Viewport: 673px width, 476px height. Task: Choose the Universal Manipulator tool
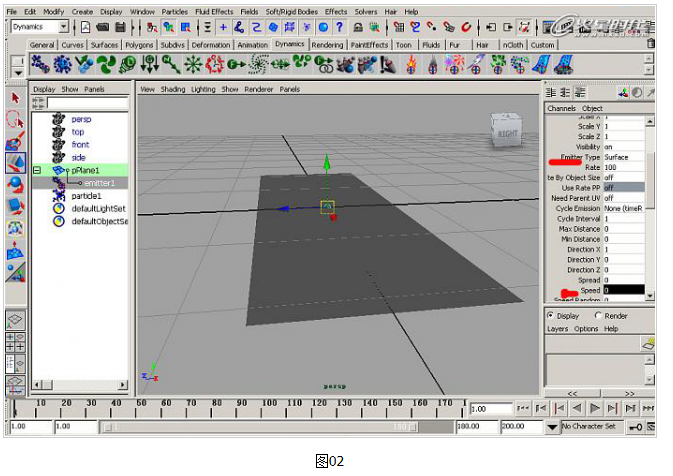[x=15, y=229]
